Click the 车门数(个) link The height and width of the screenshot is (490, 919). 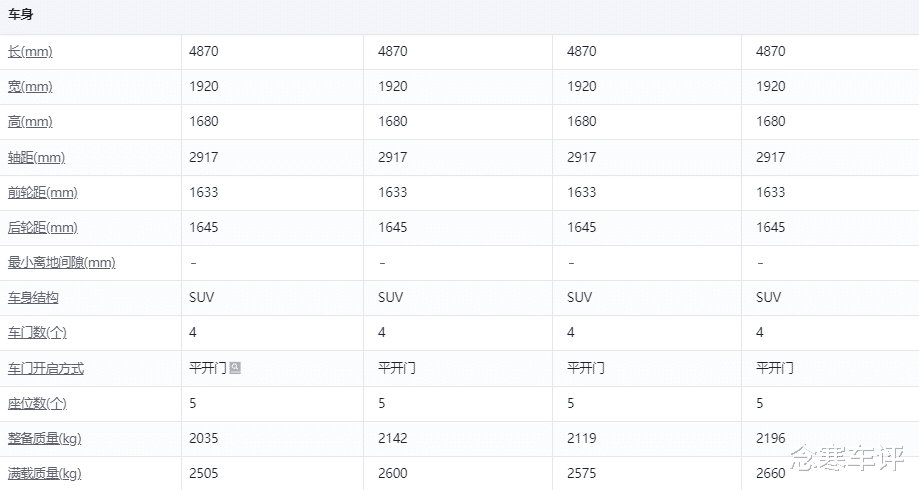tap(37, 333)
